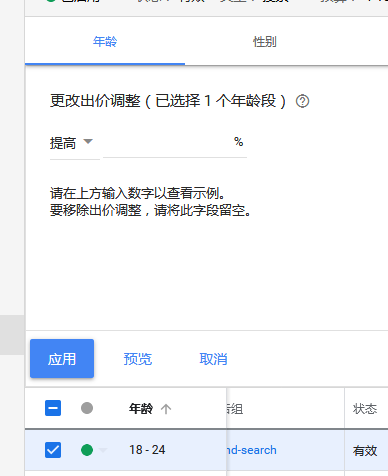This screenshot has height=476, width=388.
Task: Click the 状态 column header
Action: [365, 409]
